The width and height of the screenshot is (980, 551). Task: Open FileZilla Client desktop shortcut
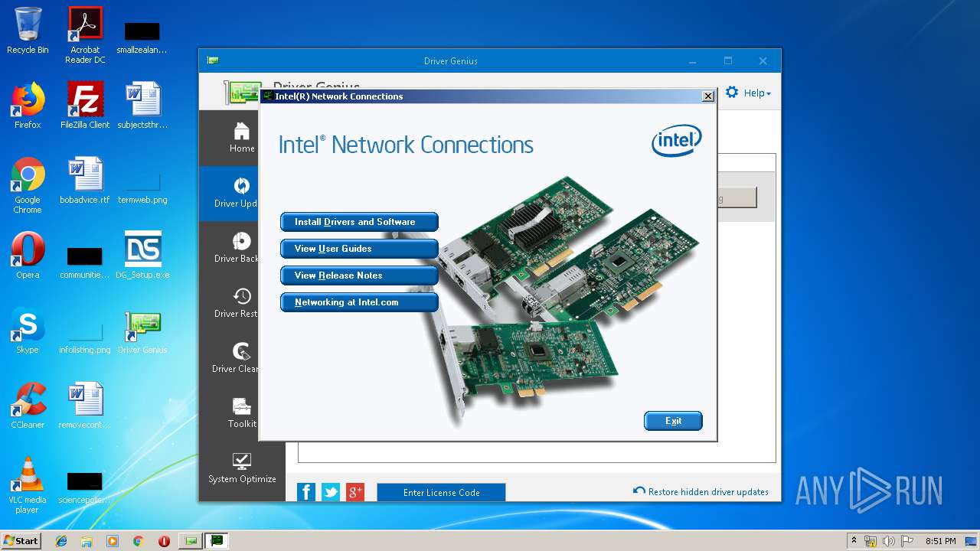[85, 106]
